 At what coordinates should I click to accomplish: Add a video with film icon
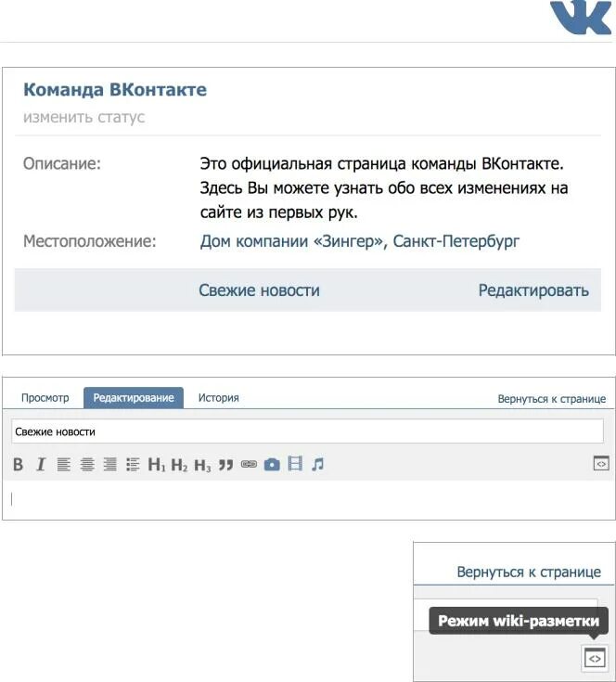coord(295,464)
